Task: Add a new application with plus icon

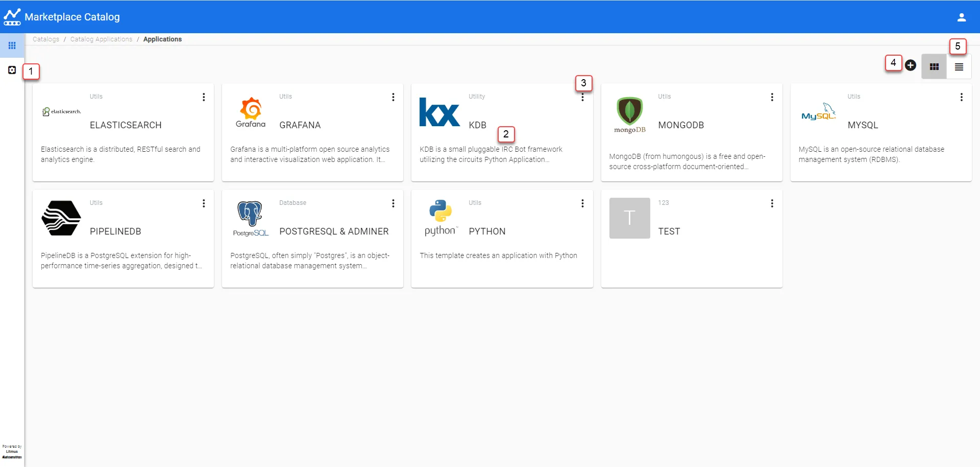Action: tap(911, 65)
